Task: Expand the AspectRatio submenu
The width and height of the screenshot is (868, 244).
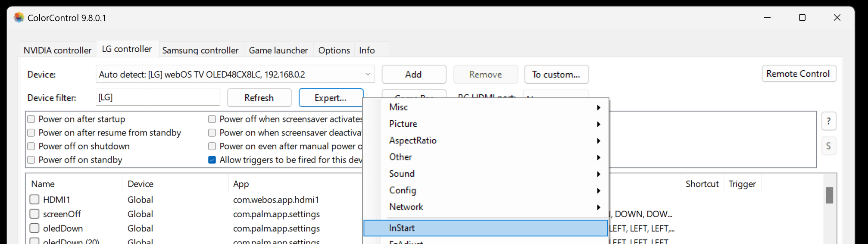Action: (486, 141)
